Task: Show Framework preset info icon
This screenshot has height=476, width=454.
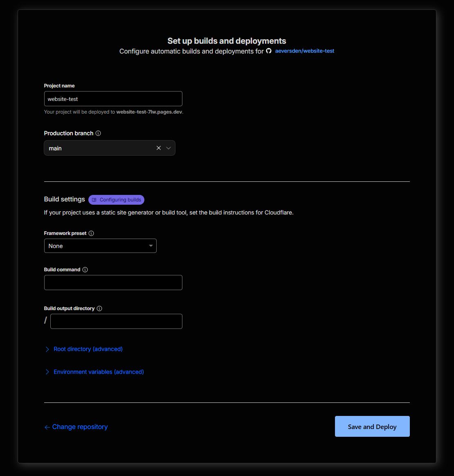Action: tap(91, 233)
